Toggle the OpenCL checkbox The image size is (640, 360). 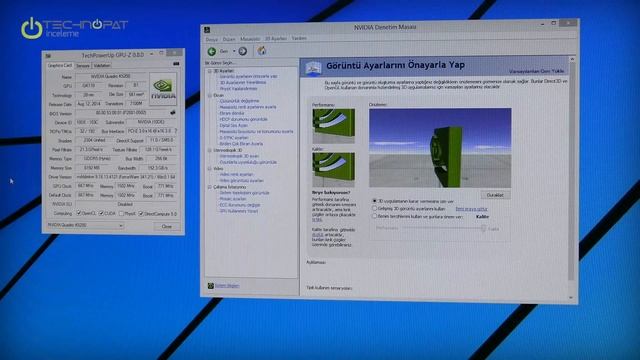point(79,213)
